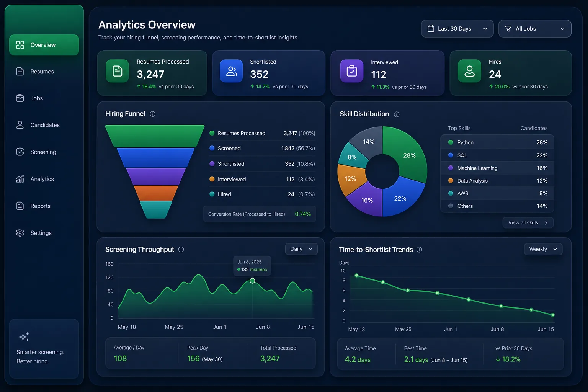Image resolution: width=588 pixels, height=392 pixels.
Task: Click the Best Time 2.1 days value
Action: pos(416,359)
